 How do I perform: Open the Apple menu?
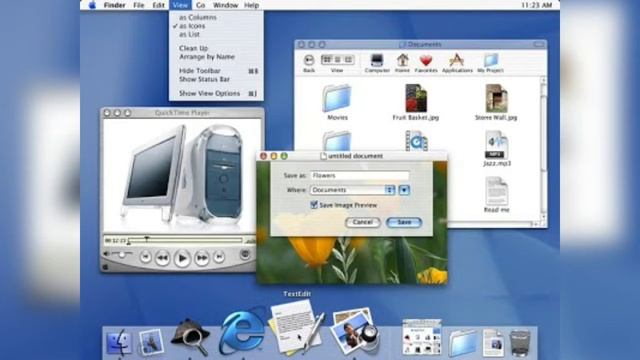pyautogui.click(x=93, y=5)
